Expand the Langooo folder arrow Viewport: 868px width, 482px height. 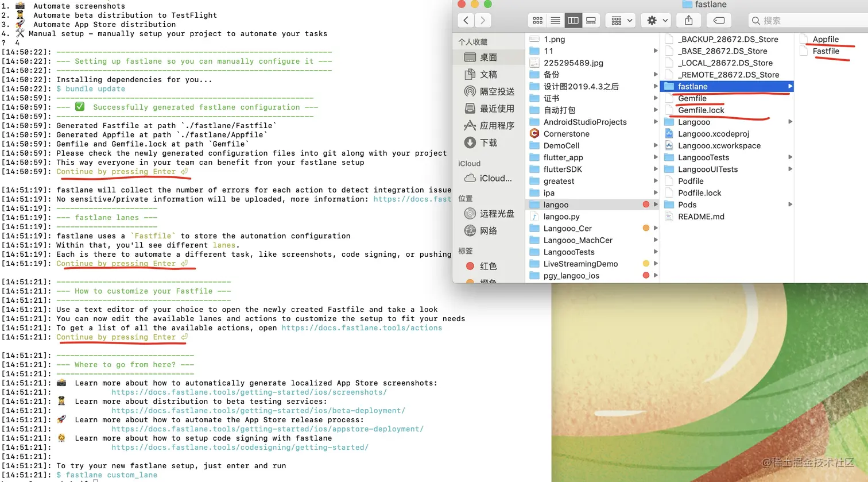(790, 122)
